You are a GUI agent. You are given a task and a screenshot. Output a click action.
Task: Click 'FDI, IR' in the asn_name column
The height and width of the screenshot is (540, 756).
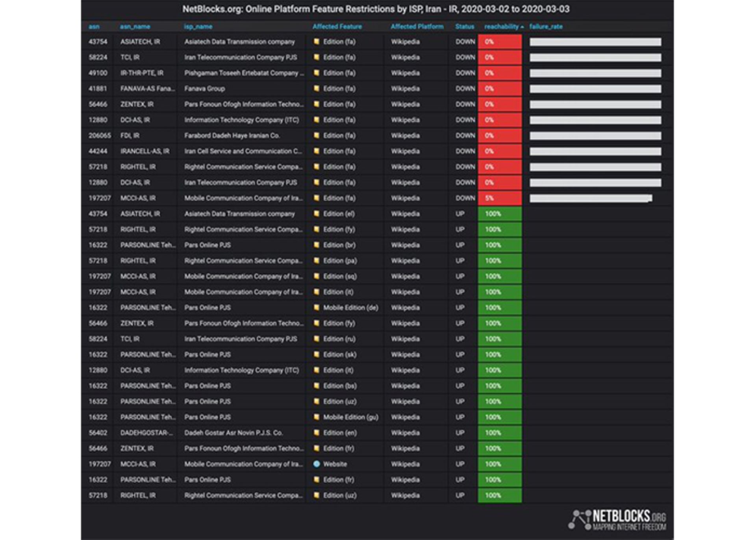[x=130, y=135]
